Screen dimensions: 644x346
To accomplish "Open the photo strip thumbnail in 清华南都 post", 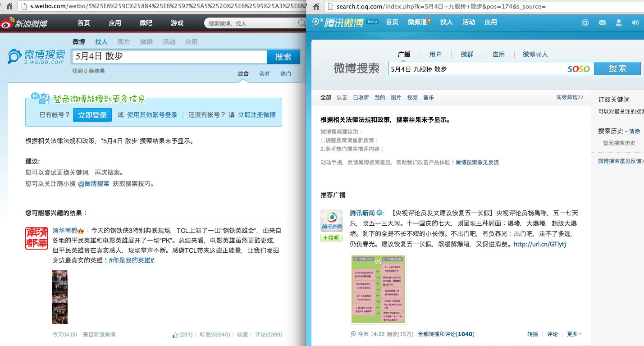I will 60,296.
